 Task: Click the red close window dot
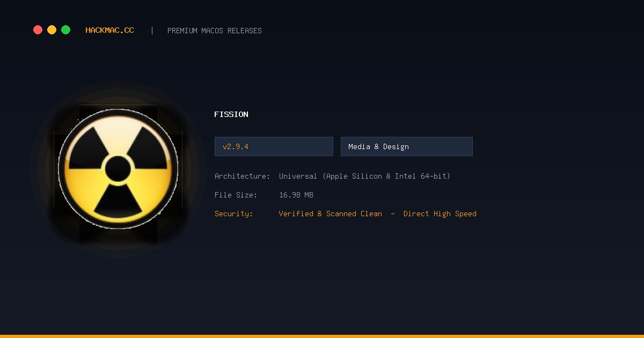[x=38, y=30]
